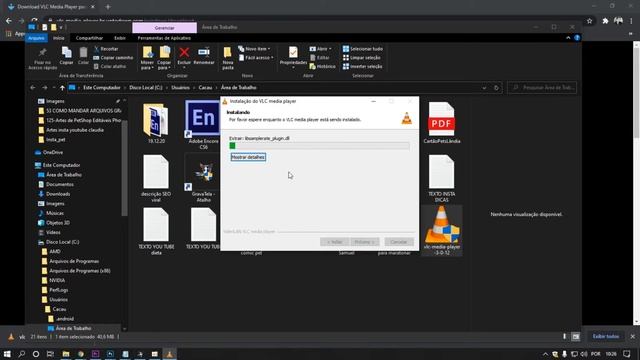640x360 pixels.
Task: Click Selecionar tudo
Action: tap(362, 49)
